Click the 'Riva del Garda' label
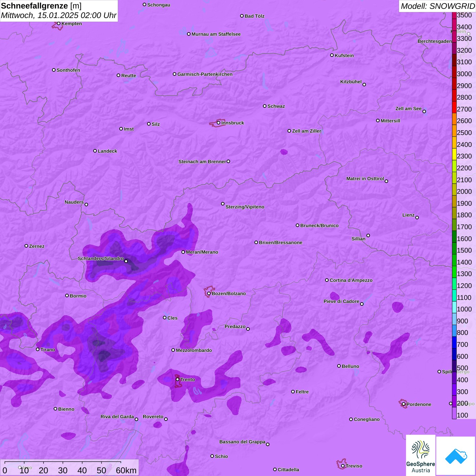 pyautogui.click(x=117, y=417)
